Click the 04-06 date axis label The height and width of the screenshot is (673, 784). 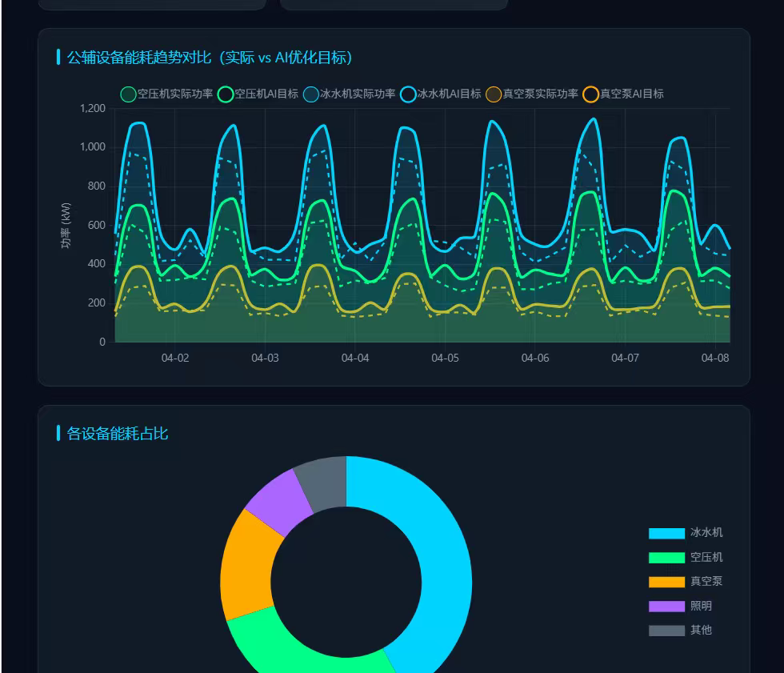coord(535,358)
